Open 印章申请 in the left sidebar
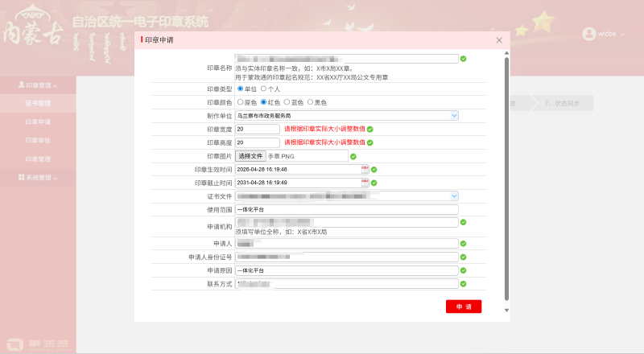The width and height of the screenshot is (644, 354). click(38, 121)
